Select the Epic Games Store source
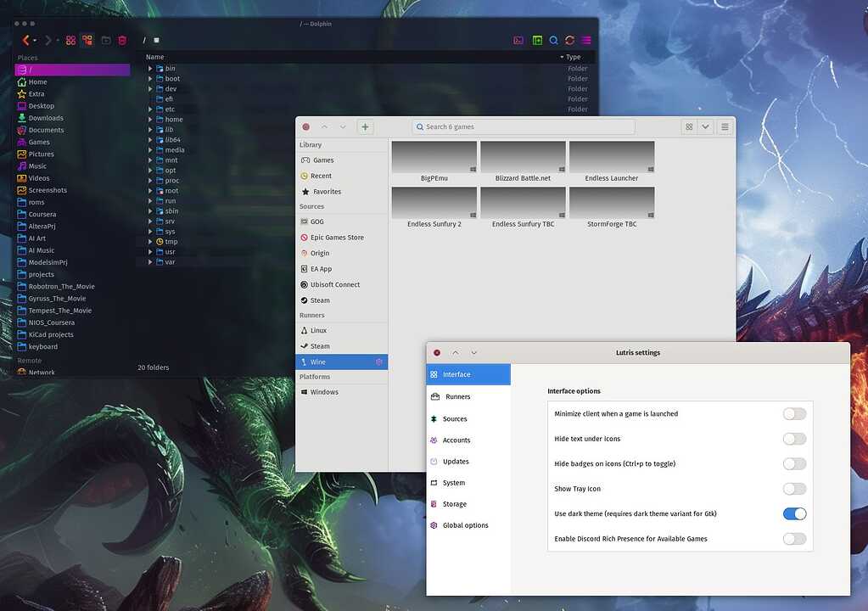The image size is (868, 611). tap(336, 237)
